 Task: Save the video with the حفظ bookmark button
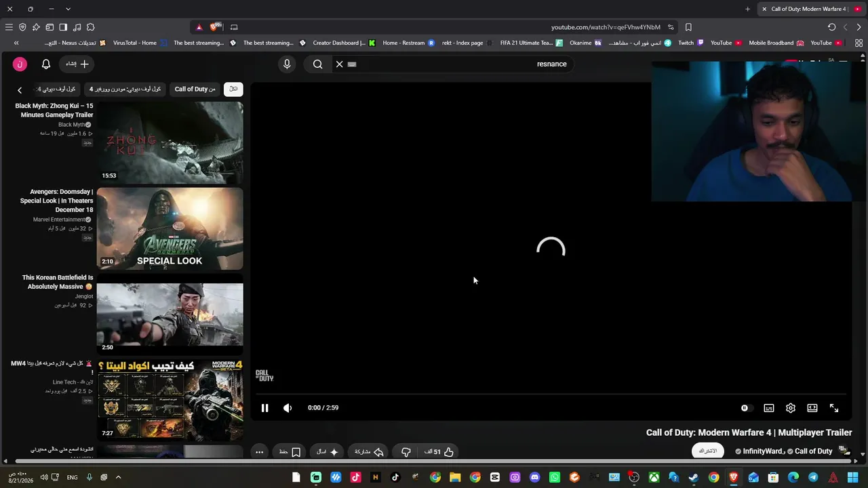point(290,452)
